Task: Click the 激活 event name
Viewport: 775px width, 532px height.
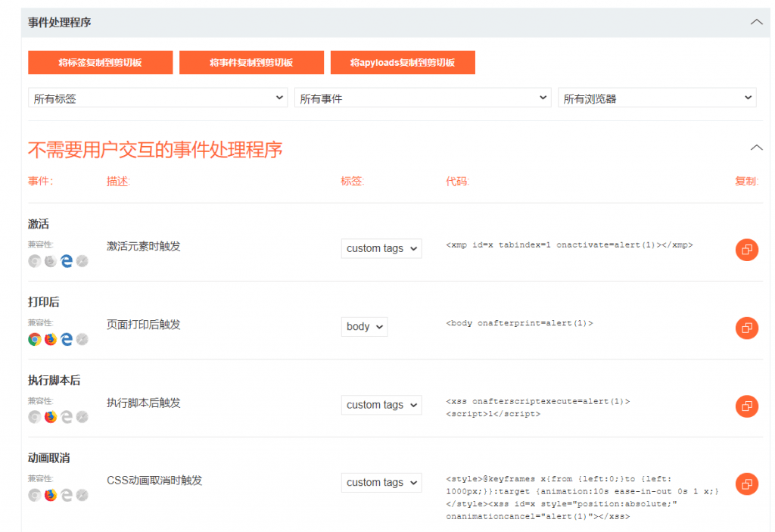Action: point(39,224)
